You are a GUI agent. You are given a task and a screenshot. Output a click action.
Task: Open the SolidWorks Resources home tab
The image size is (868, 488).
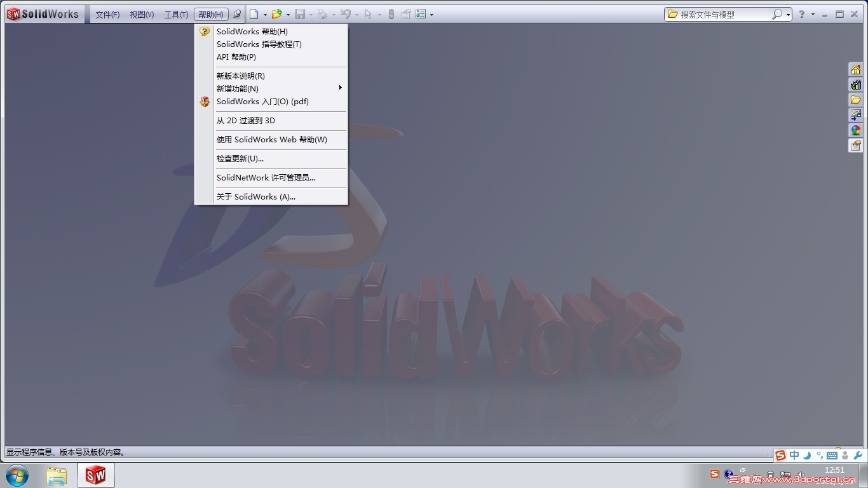856,69
